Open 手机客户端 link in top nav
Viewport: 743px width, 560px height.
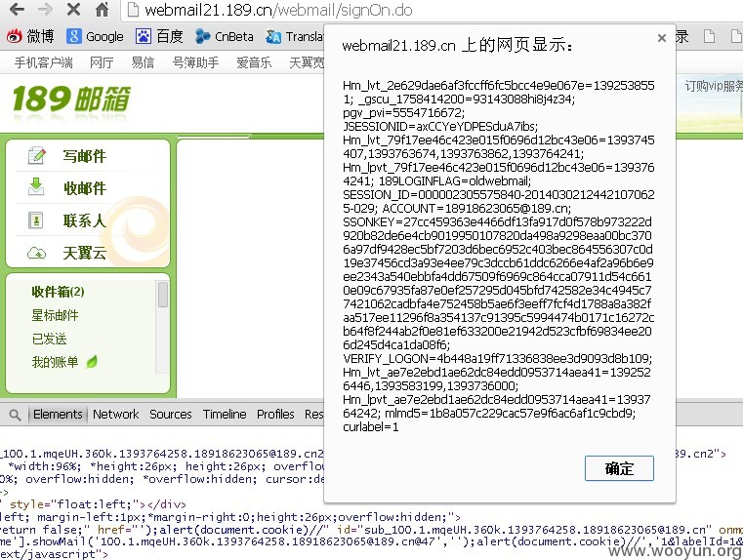43,62
